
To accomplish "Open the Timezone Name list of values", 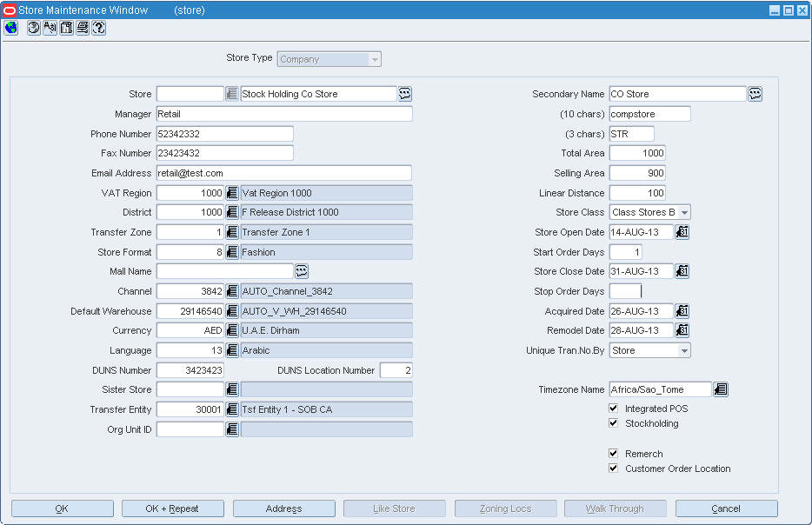I will pyautogui.click(x=721, y=389).
